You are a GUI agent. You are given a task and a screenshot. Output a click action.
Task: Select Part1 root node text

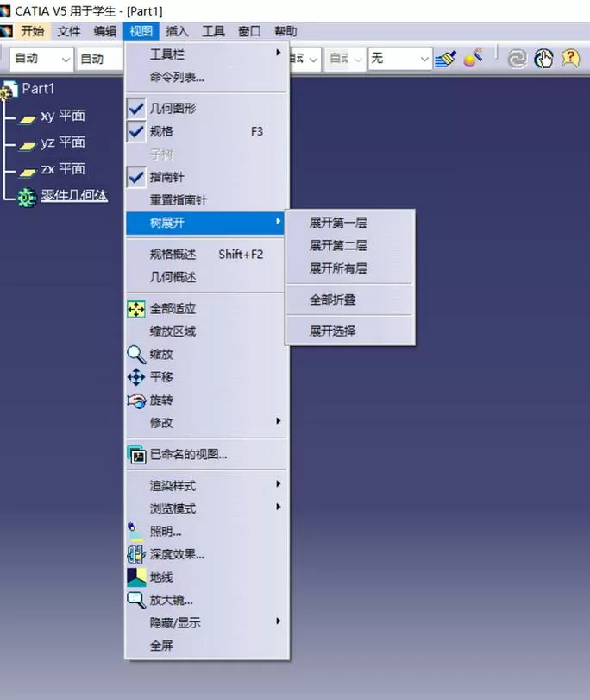click(38, 89)
